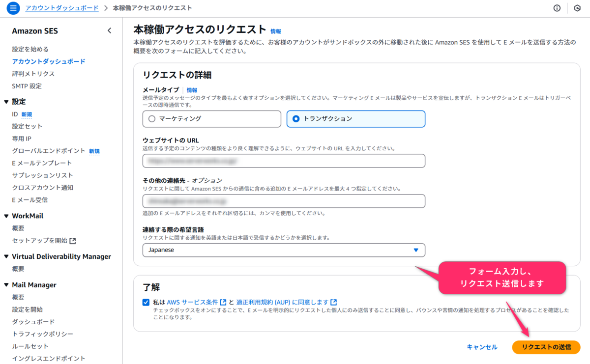This screenshot has width=590, height=364.
Task: Open ID sidebar item
Action: click(15, 114)
